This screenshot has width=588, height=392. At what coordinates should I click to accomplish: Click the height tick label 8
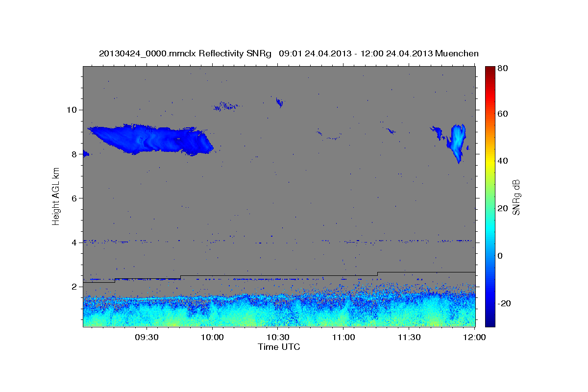point(75,154)
